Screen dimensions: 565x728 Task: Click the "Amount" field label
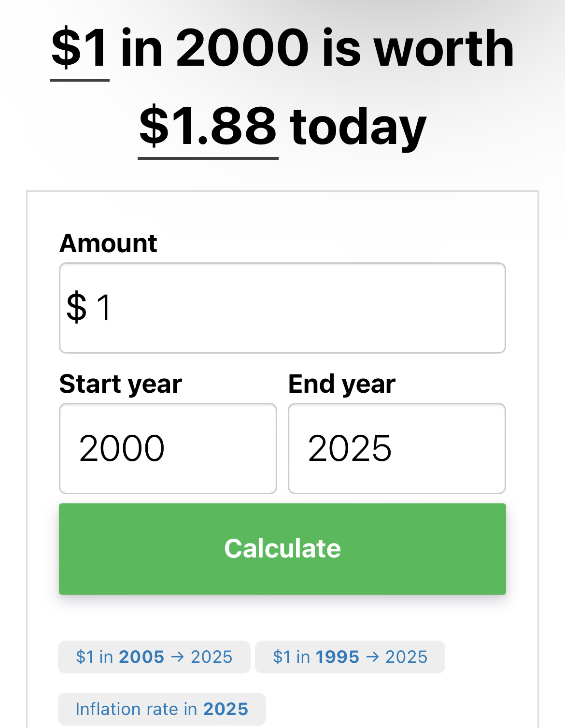[x=108, y=243]
